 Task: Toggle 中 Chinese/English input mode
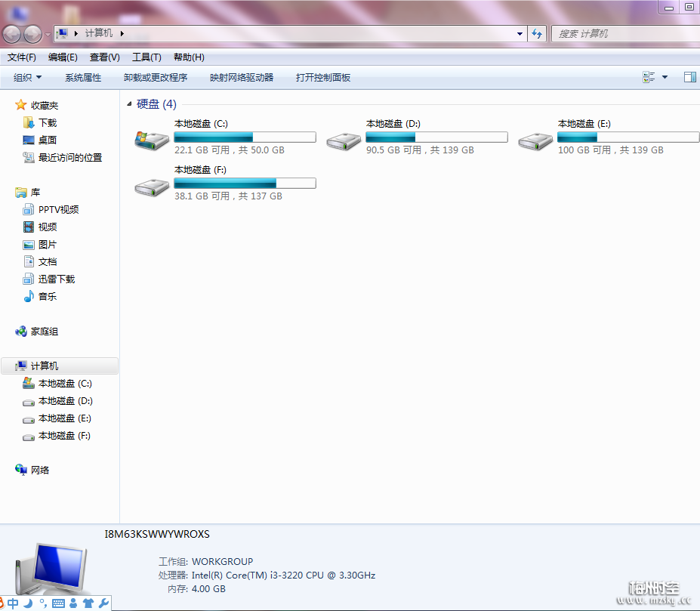pos(13,603)
